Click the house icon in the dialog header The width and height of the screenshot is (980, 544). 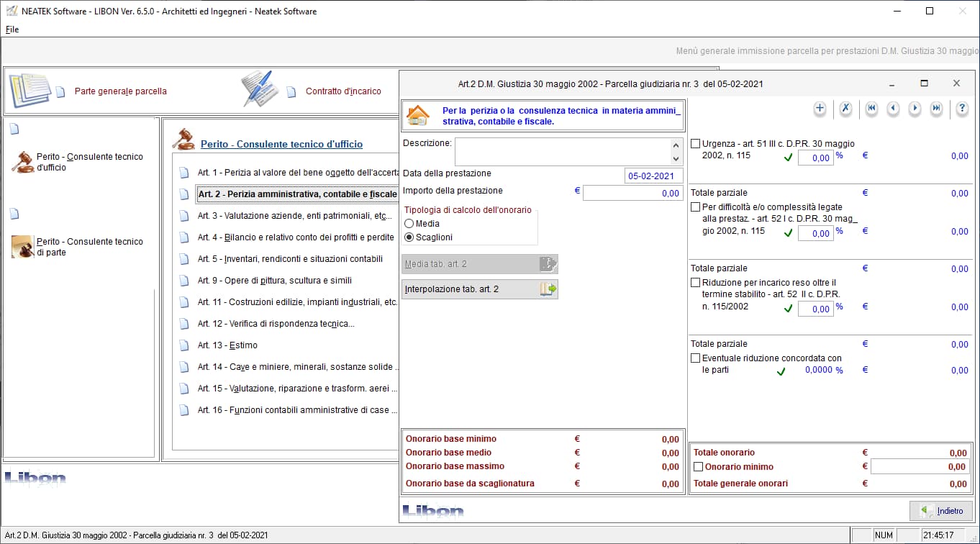pos(418,116)
